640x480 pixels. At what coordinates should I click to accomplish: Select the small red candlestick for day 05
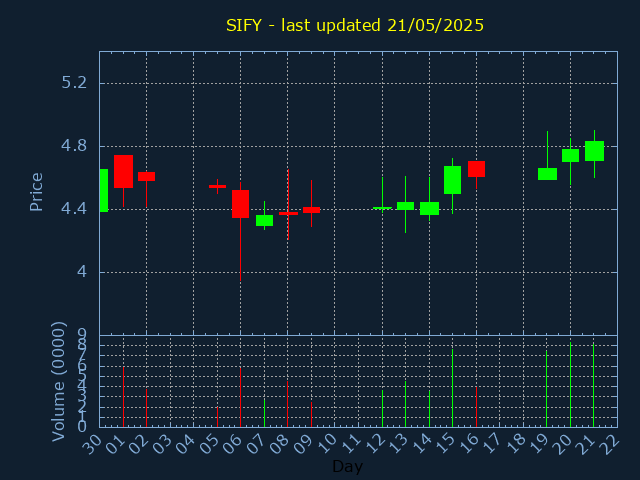coord(217,186)
